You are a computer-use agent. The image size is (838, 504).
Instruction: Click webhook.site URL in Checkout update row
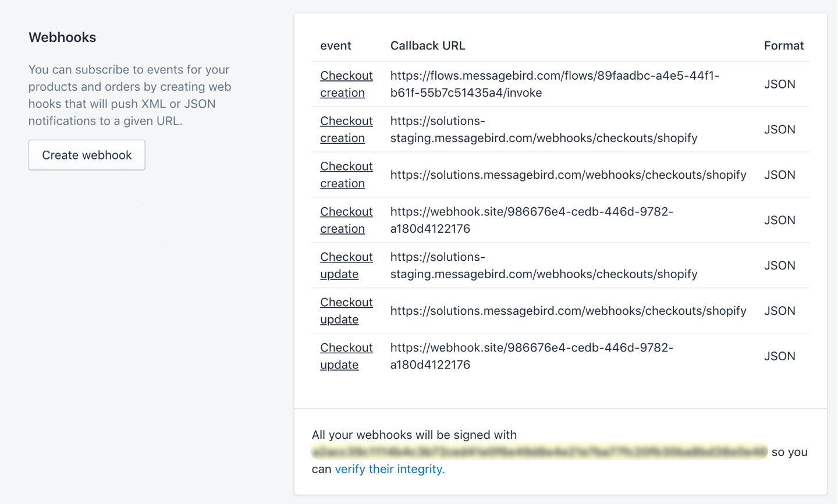(531, 356)
